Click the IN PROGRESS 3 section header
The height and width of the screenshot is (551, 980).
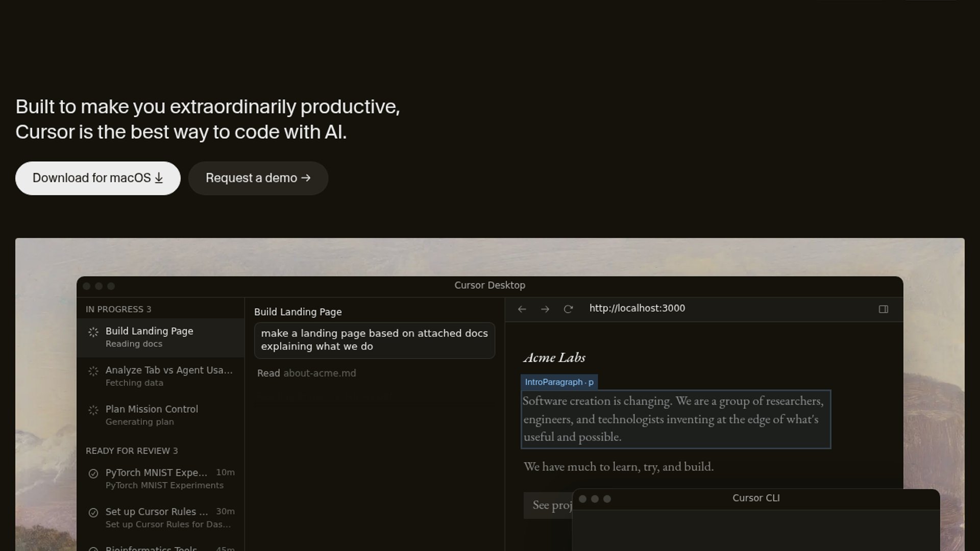coord(118,309)
